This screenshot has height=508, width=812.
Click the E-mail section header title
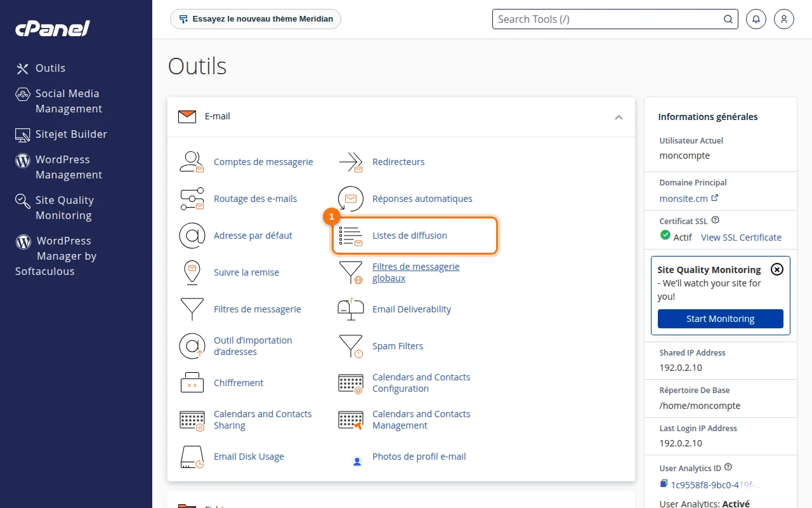pyautogui.click(x=218, y=116)
